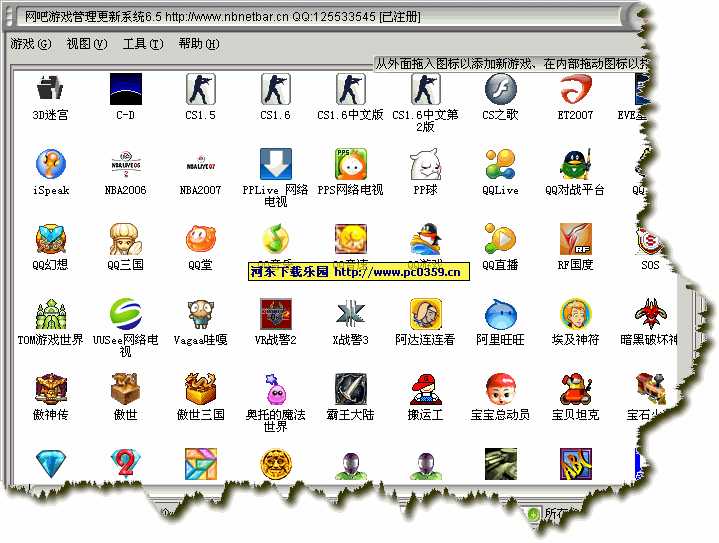
Task: Select the 暗黑破坏神 icon
Action: [650, 314]
